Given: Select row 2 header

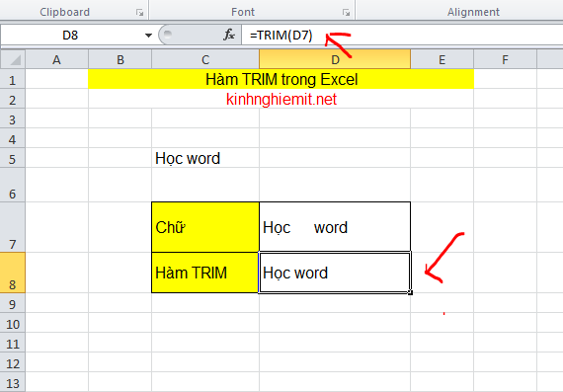Looking at the screenshot, I should coord(13,99).
